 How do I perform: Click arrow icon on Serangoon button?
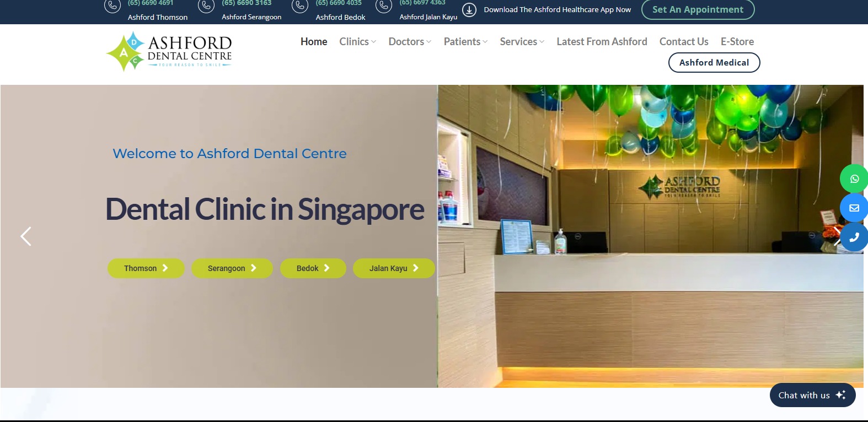254,268
